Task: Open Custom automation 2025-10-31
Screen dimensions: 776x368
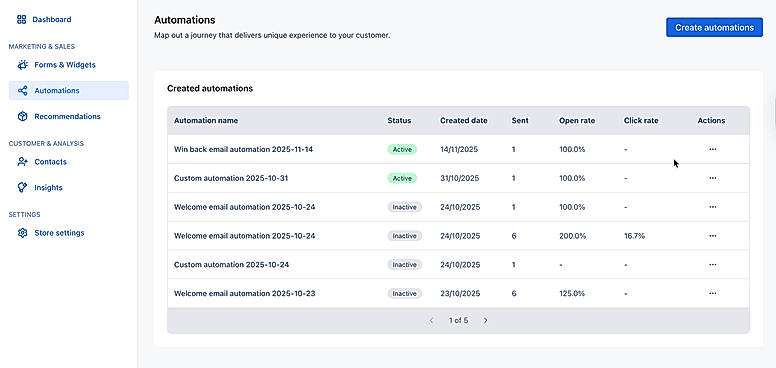Action: pos(231,178)
